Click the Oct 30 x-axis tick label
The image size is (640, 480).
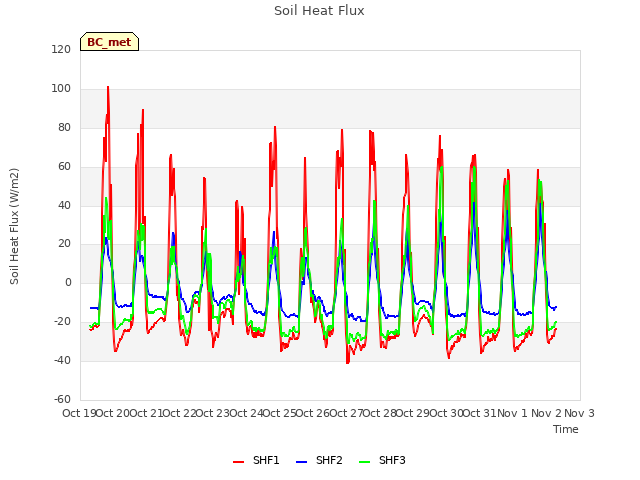click(446, 413)
